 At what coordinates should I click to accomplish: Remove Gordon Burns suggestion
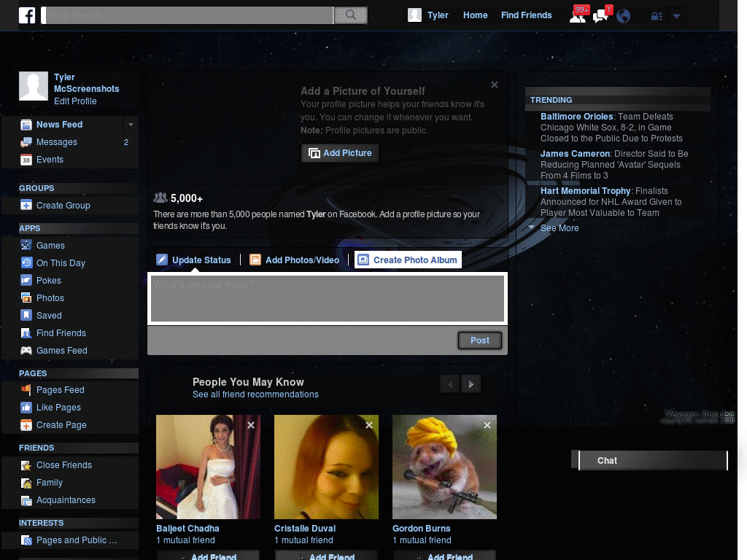pos(487,425)
